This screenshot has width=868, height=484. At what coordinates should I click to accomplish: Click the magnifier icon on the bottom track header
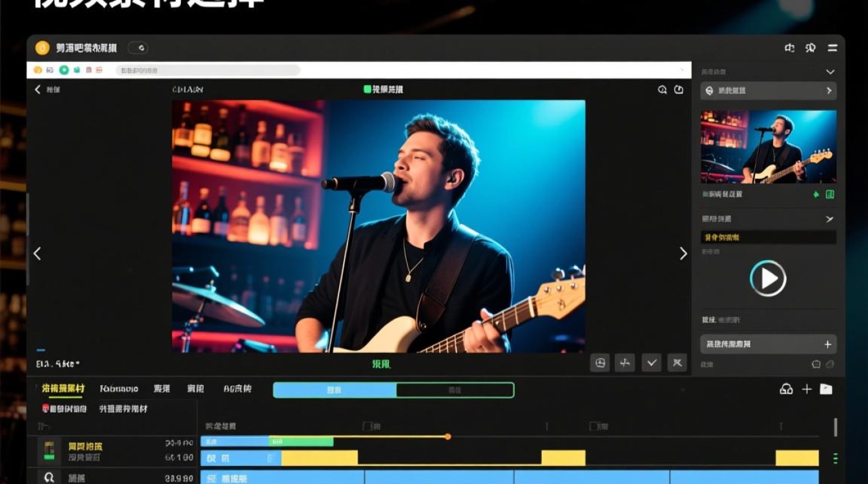pos(48,478)
